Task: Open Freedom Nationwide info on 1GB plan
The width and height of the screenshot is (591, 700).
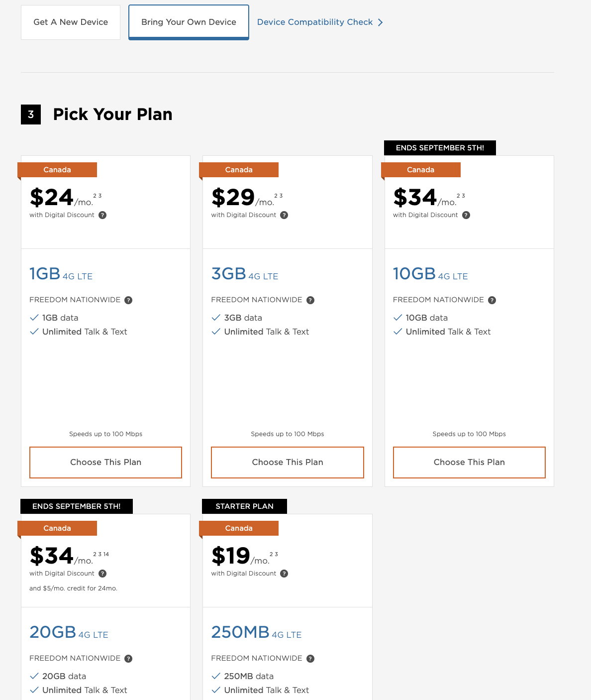Action: click(x=128, y=300)
